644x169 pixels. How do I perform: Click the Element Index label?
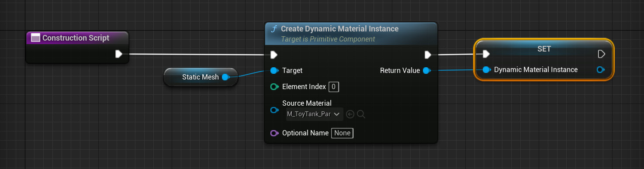(x=304, y=86)
